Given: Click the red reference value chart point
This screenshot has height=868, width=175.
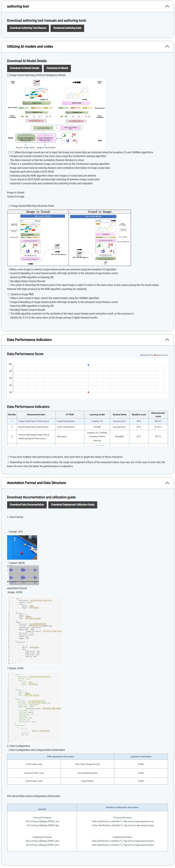Looking at the screenshot, I should pyautogui.click(x=89, y=392).
